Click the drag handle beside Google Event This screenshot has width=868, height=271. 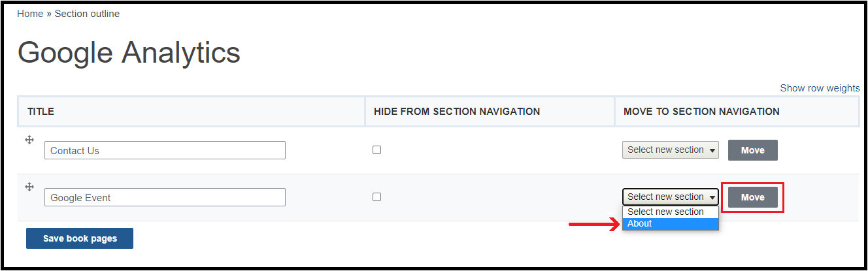29,187
